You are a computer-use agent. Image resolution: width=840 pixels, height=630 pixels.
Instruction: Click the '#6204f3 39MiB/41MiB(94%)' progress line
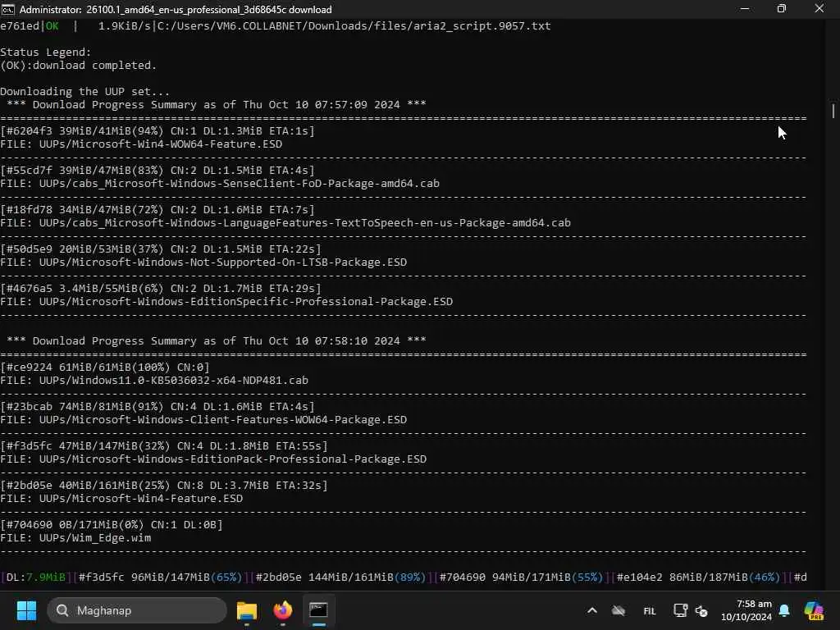coord(157,130)
